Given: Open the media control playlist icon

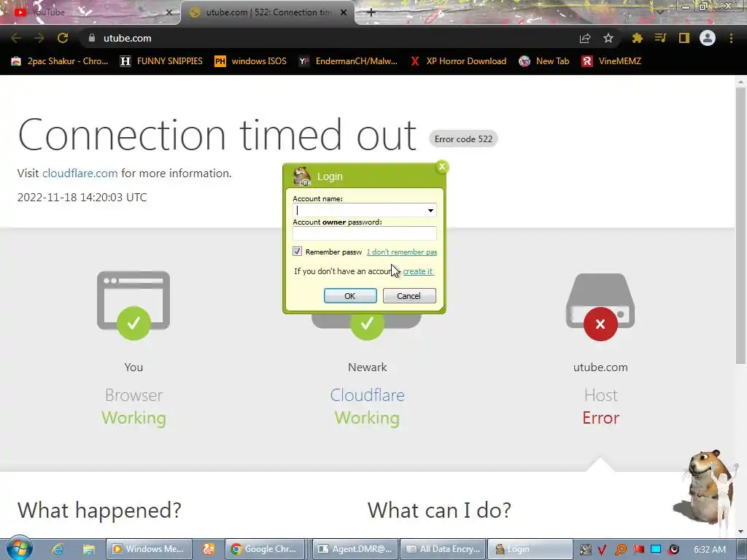Looking at the screenshot, I should click(x=660, y=38).
